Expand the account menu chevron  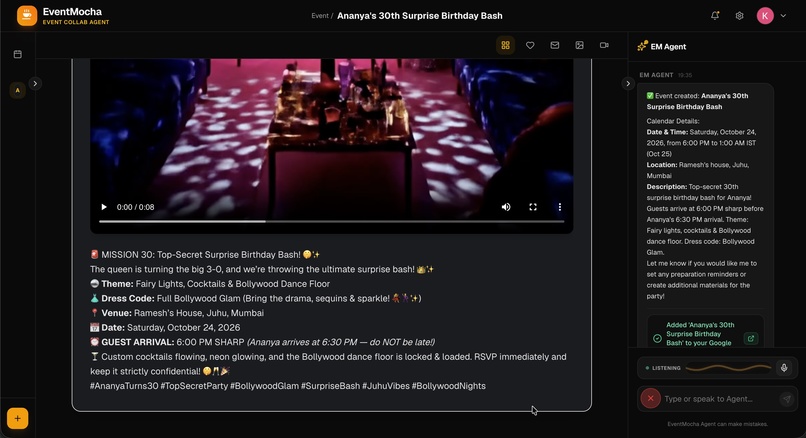coord(783,15)
